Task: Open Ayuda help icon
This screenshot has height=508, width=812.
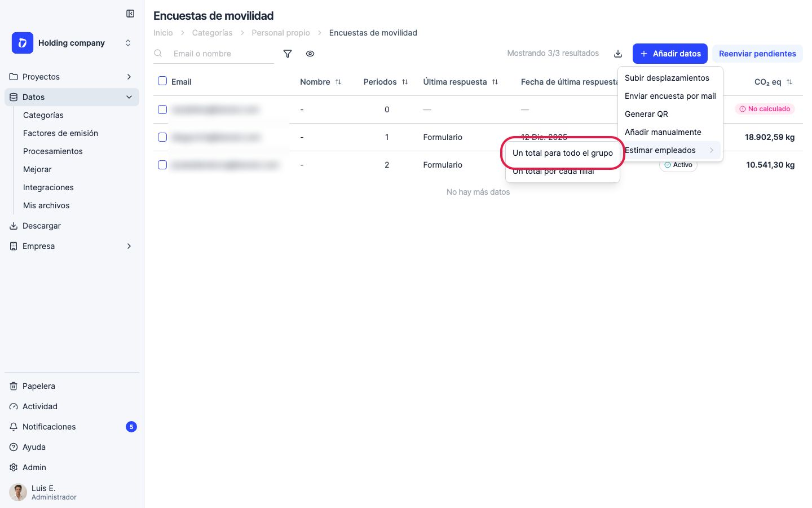Action: [14, 447]
